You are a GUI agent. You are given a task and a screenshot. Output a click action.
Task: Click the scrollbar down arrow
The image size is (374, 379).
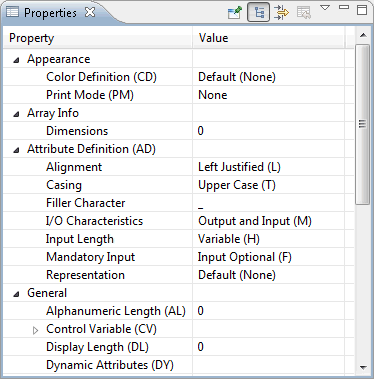(363, 368)
